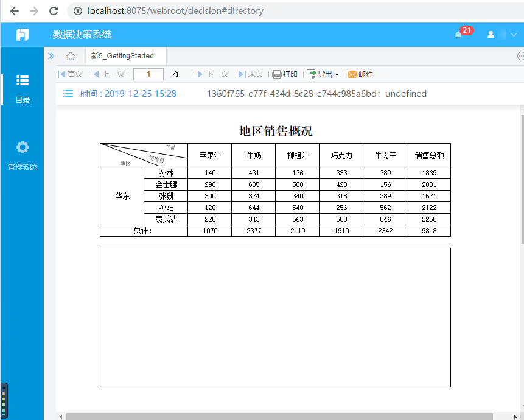This screenshot has height=420, width=524.
Task: Click the left arrow of horizontal scrollbar
Action: click(x=61, y=417)
